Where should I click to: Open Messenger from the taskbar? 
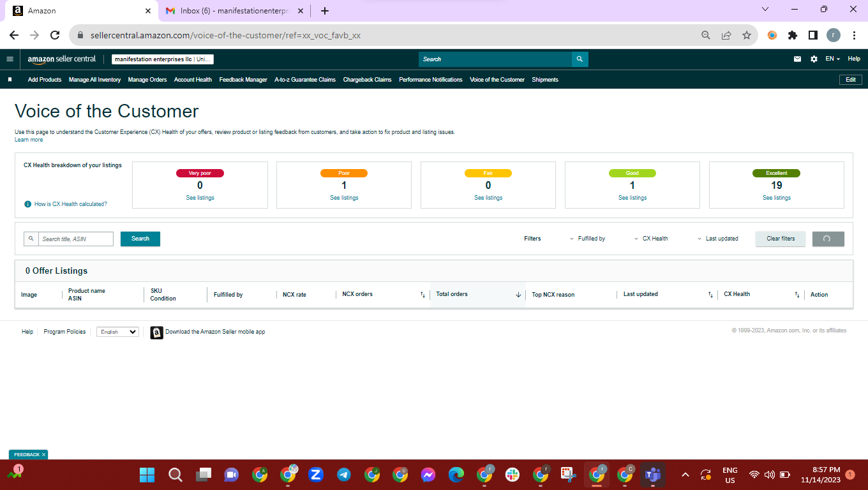point(428,475)
